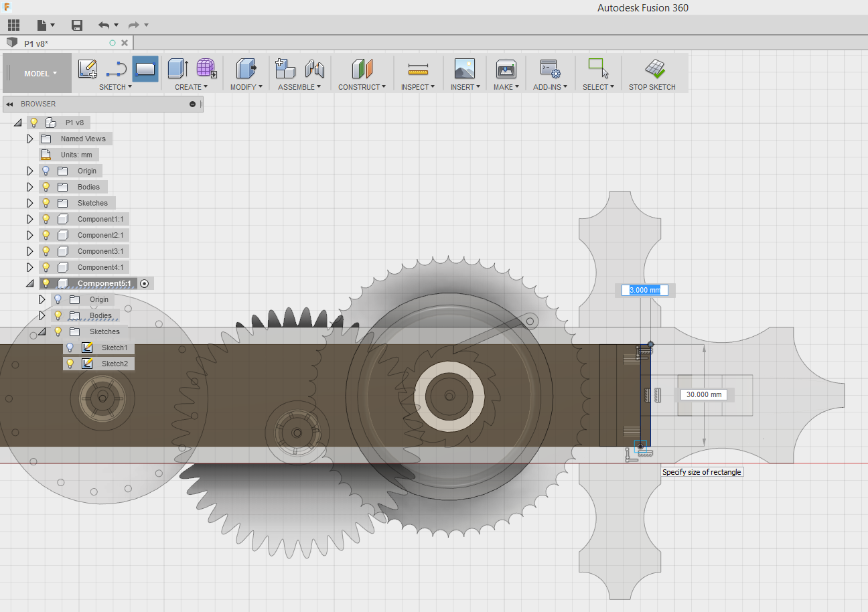This screenshot has width=868, height=612.
Task: Click the Create Form icon
Action: (206, 68)
